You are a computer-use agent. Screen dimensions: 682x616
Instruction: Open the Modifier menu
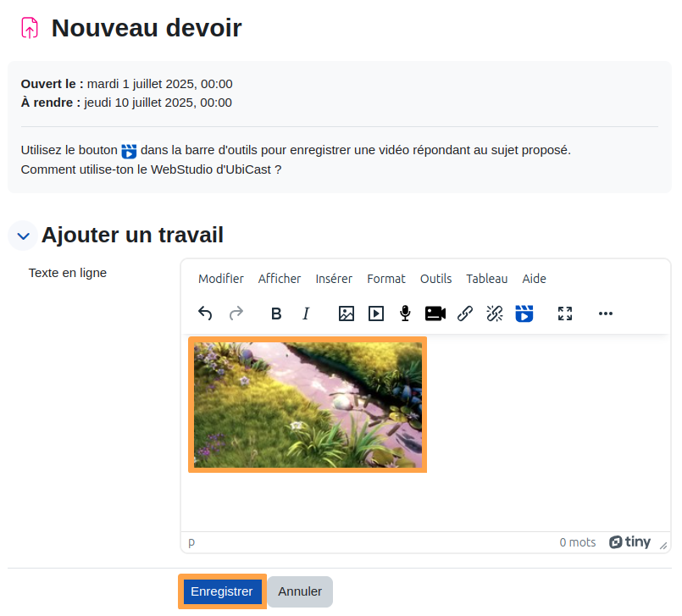tap(221, 279)
